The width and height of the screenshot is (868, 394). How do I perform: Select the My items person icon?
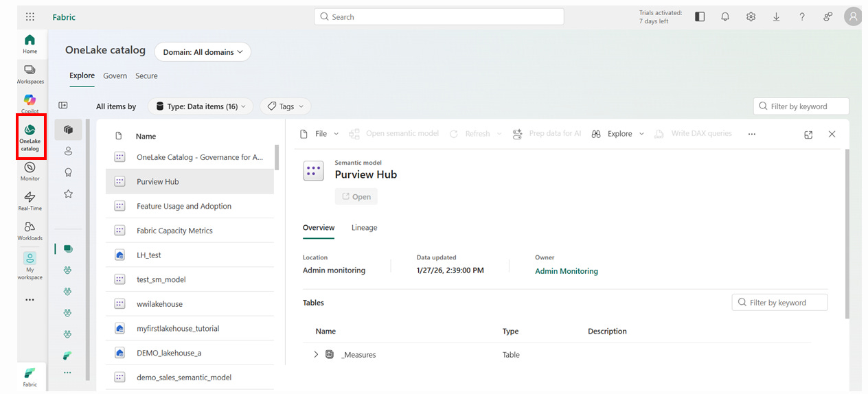68,151
